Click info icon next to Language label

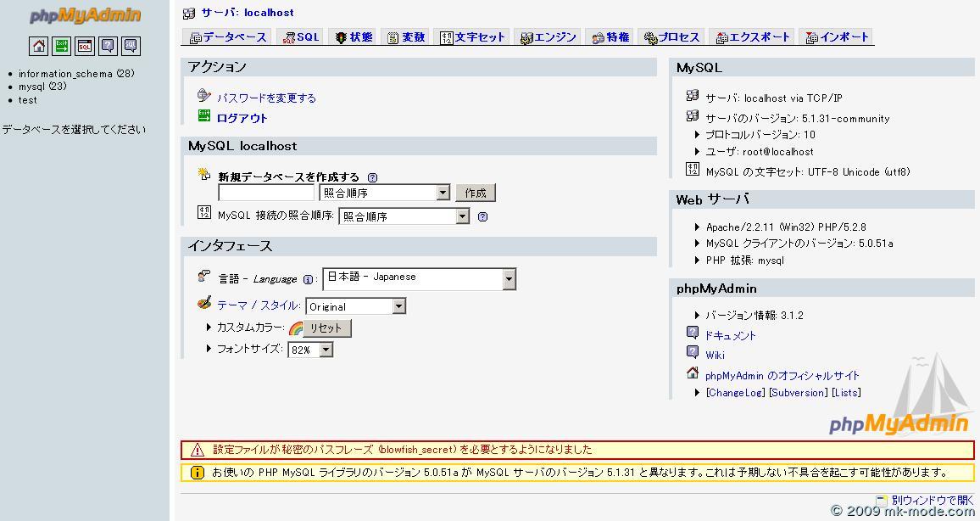pos(308,279)
